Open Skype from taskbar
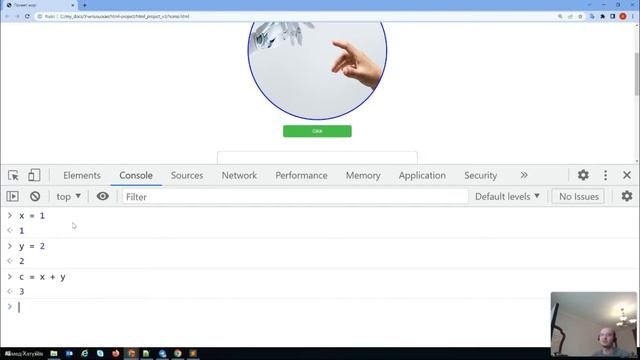640x360 pixels. (100, 353)
